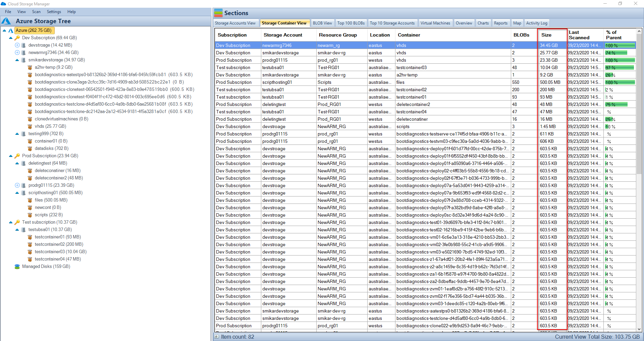This screenshot has height=341, width=644.
Task: Expand the devstroage tree node
Action: click(17, 45)
